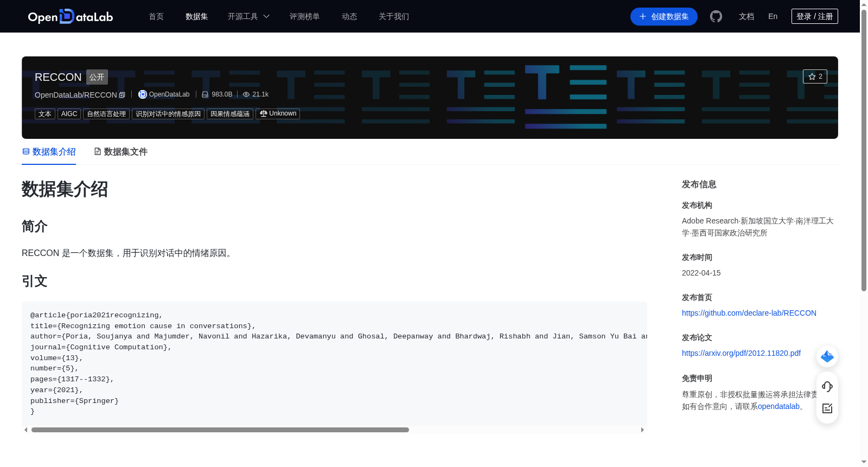
Task: Open the GitHub icon link
Action: coord(716,16)
